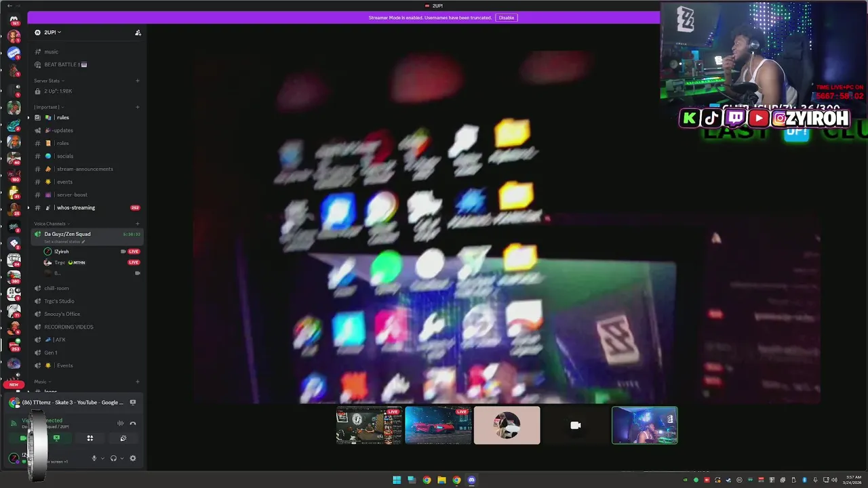The height and width of the screenshot is (488, 868).
Task: Open the events text channel
Action: click(87, 182)
